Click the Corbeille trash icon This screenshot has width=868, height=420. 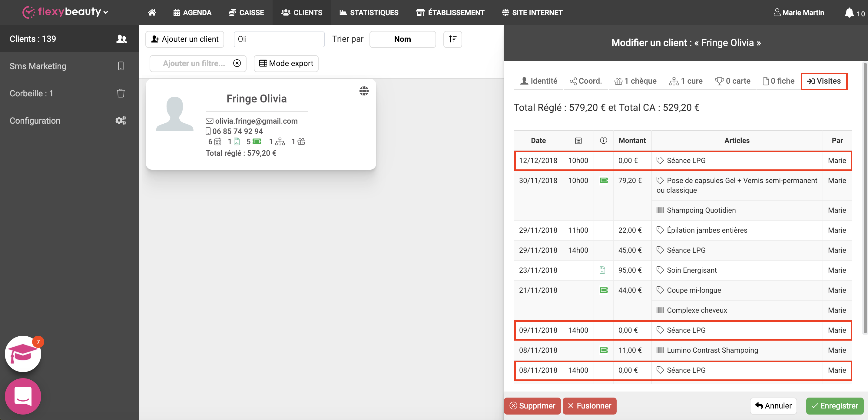click(x=121, y=93)
